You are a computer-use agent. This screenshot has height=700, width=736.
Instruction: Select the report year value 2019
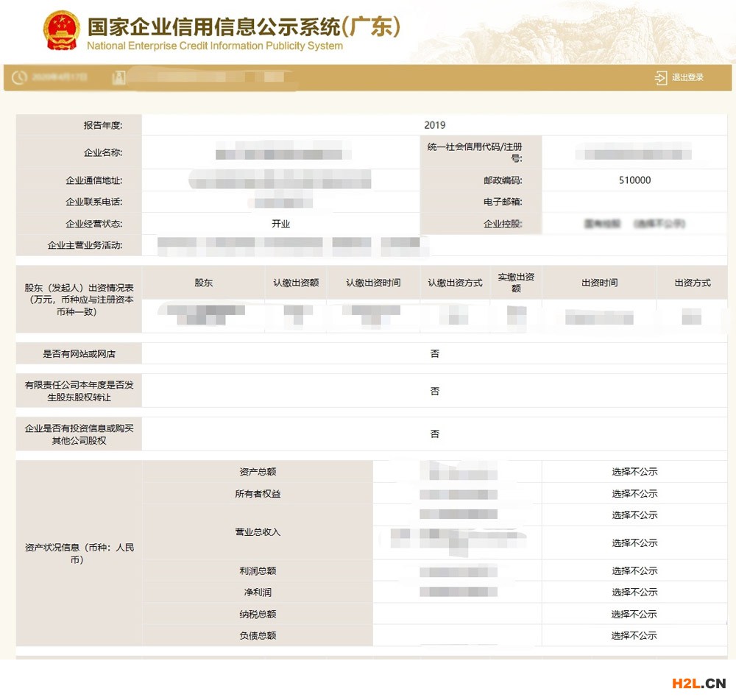tap(434, 125)
